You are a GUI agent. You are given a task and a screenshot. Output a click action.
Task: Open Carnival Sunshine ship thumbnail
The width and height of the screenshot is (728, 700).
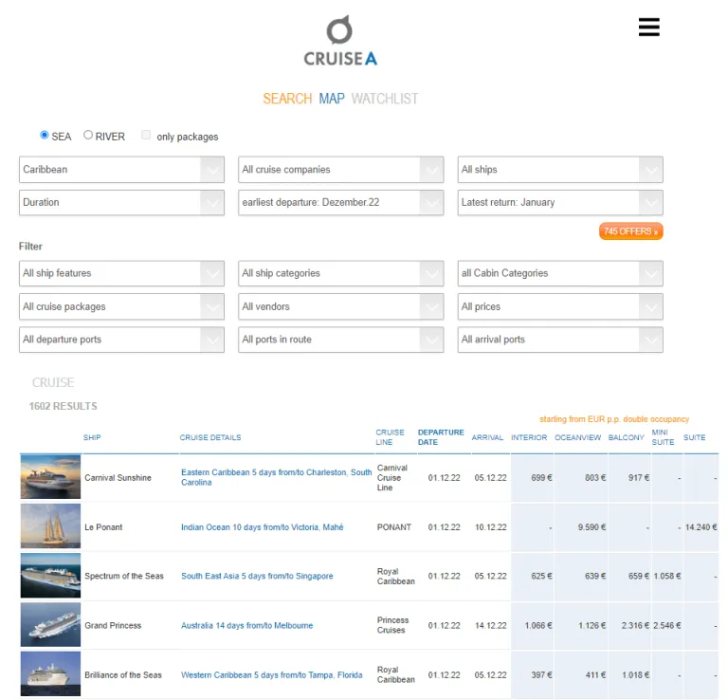coord(50,477)
